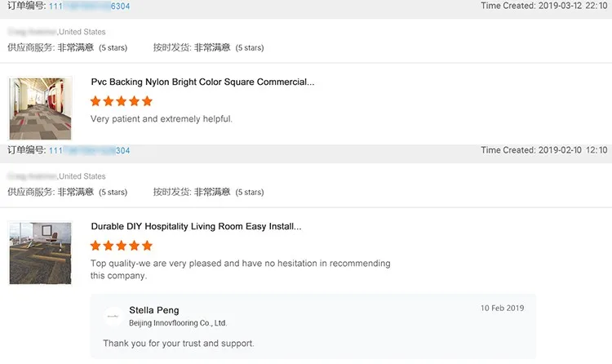Click the first star under Durable DIY Hospitality title
Viewport: 612px width, 364px height.
coord(95,245)
